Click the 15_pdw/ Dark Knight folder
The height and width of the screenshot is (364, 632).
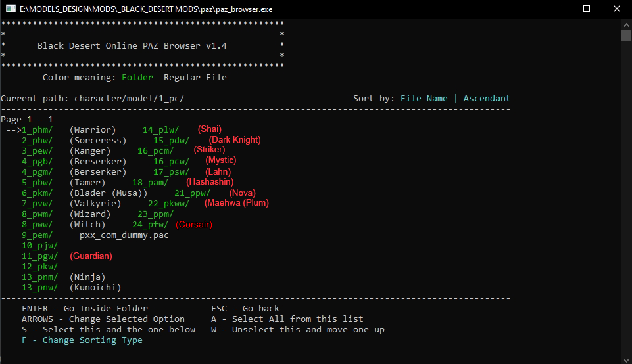[171, 140]
